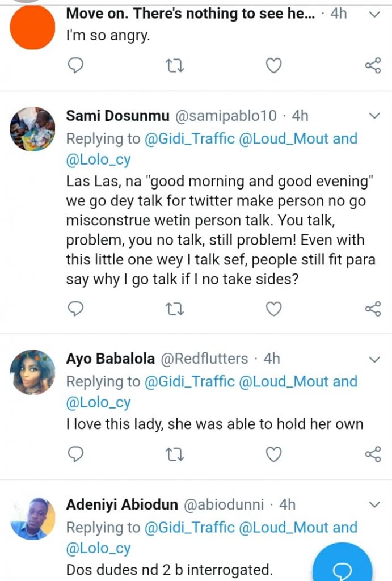Share Ayo Babalola's tweet
The width and height of the screenshot is (392, 581).
point(373,454)
